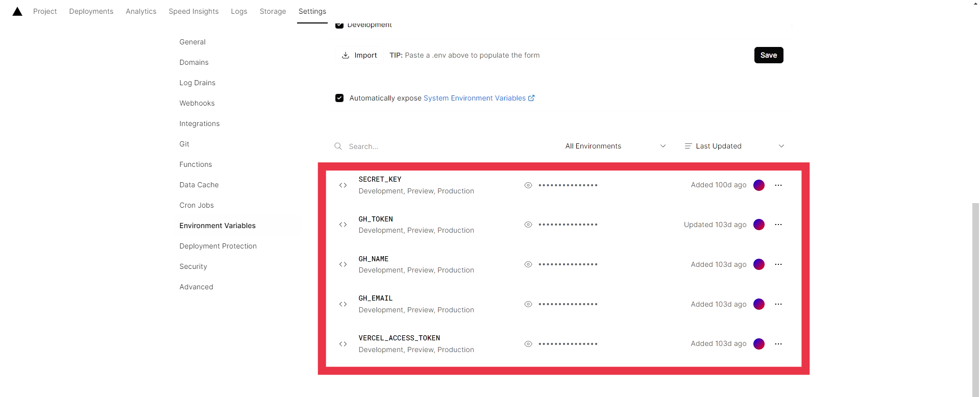Open the Project tab

(45, 11)
